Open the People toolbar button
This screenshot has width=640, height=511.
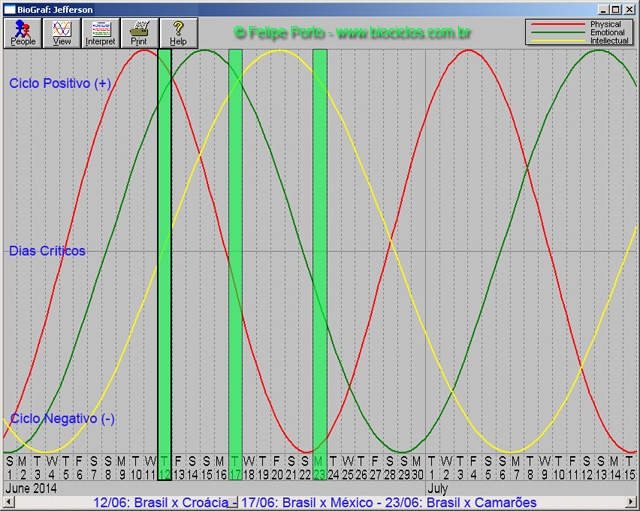pyautogui.click(x=22, y=33)
